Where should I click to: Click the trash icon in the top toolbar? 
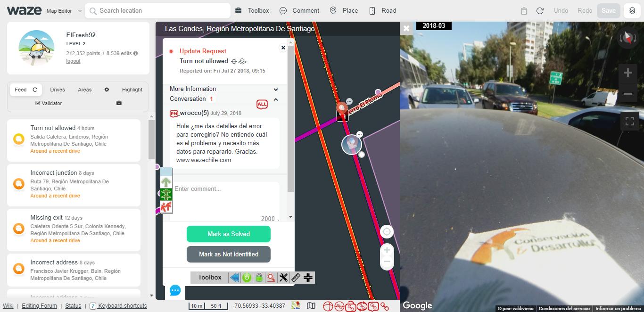pos(523,10)
